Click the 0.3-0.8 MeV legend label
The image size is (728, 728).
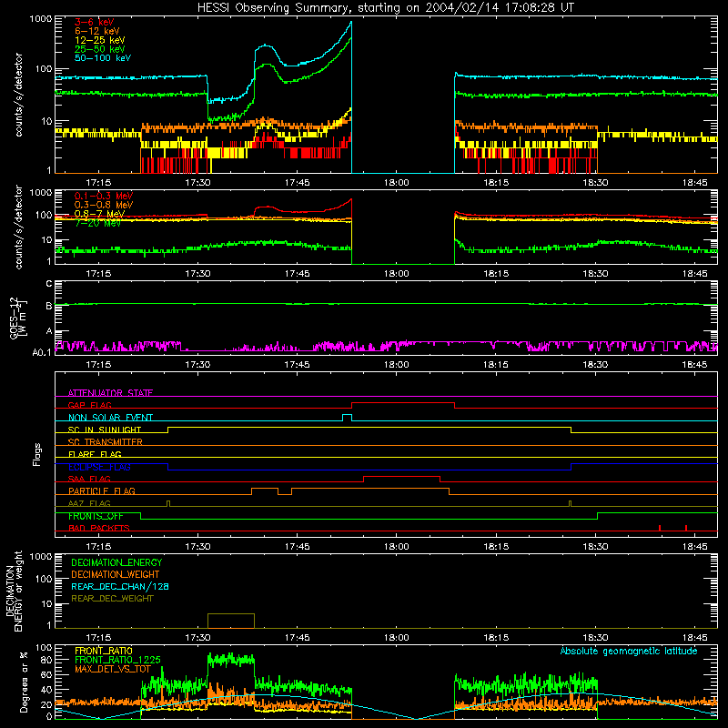point(104,205)
